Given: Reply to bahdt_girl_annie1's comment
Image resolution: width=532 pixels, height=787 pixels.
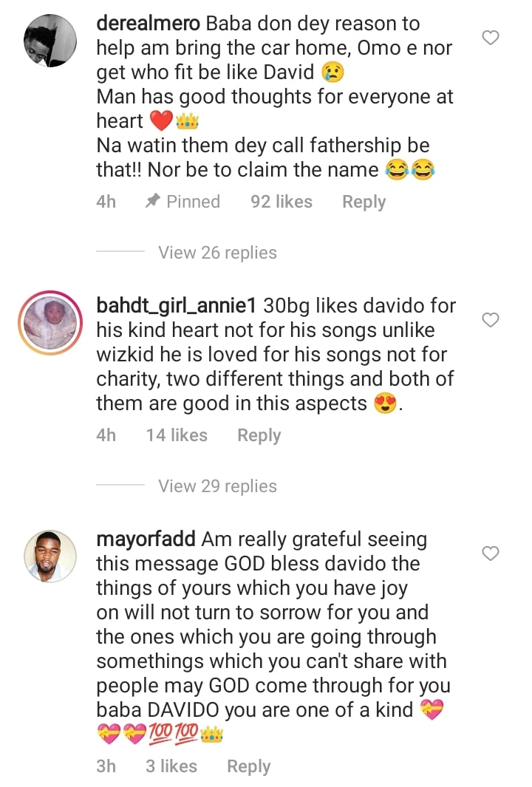Looking at the screenshot, I should pyautogui.click(x=259, y=435).
